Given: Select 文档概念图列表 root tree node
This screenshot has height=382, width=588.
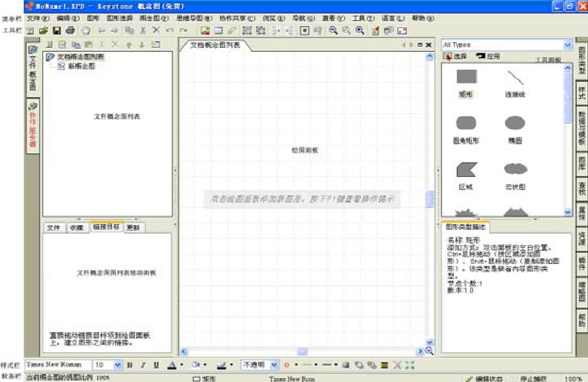Looking at the screenshot, I should [80, 57].
